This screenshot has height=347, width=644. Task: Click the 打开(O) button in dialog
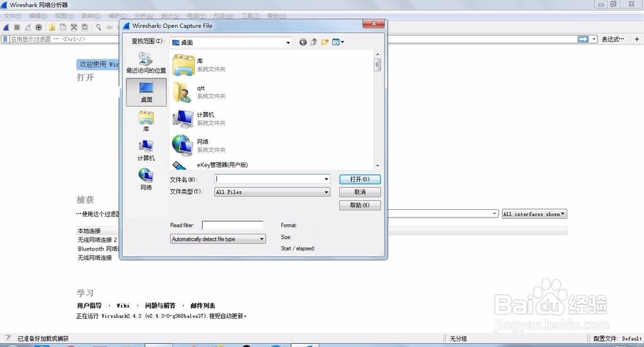pyautogui.click(x=360, y=179)
